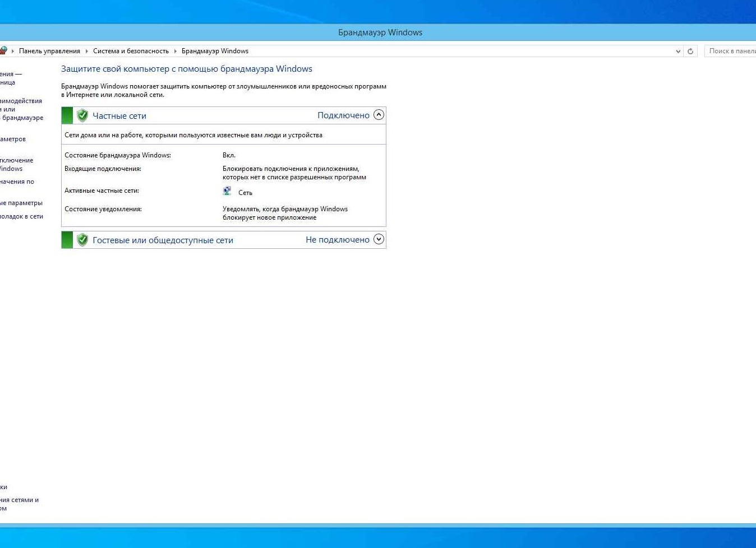Click the Сеть active network name
The image size is (756, 548).
[x=245, y=193]
